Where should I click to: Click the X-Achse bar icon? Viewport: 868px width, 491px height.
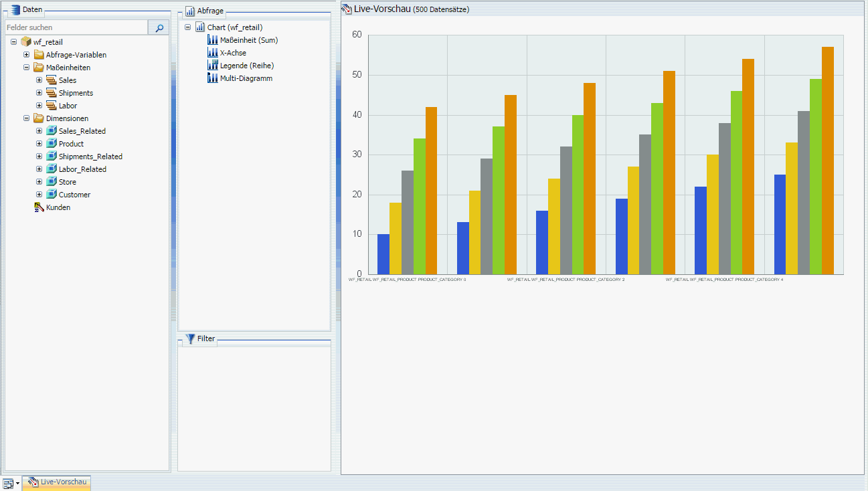[x=213, y=53]
